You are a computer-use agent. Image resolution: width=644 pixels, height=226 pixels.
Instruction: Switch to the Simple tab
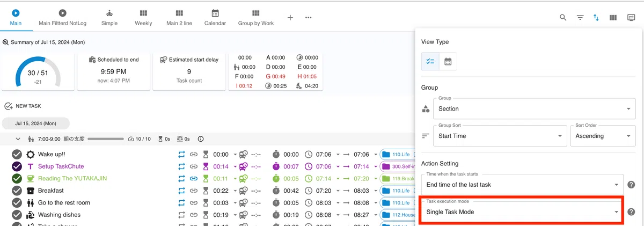[x=109, y=18]
